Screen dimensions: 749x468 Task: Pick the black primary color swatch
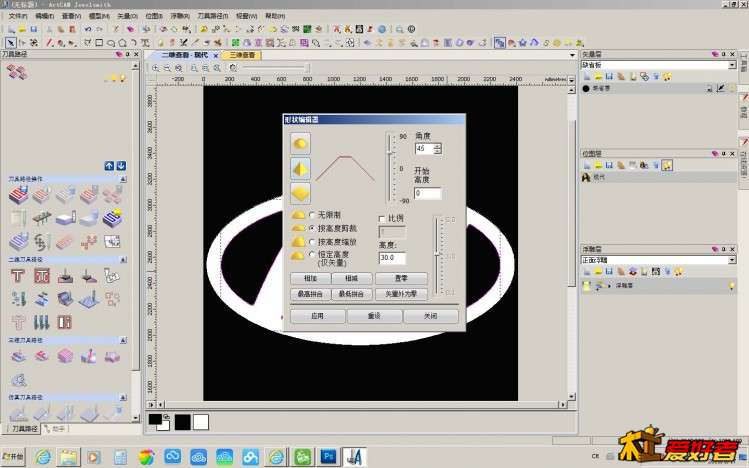(155, 419)
